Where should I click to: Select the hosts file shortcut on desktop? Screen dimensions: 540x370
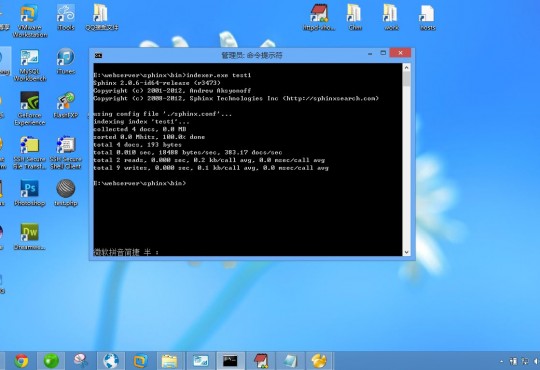(427, 17)
